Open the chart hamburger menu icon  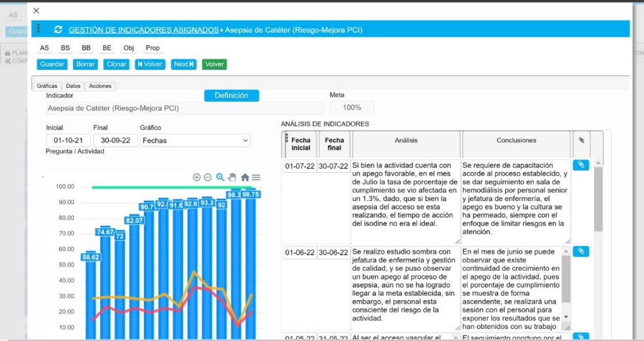256,177
